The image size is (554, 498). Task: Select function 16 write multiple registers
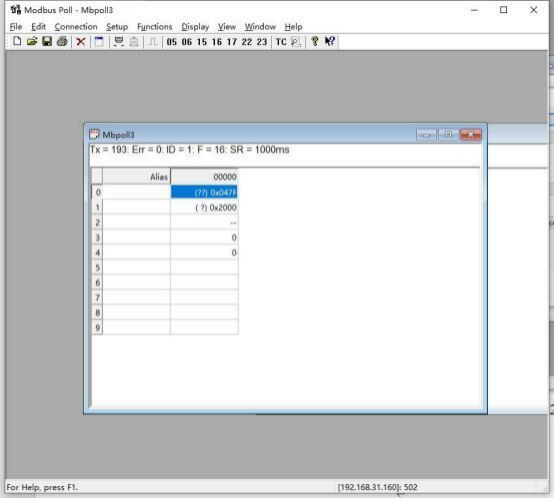(x=217, y=42)
